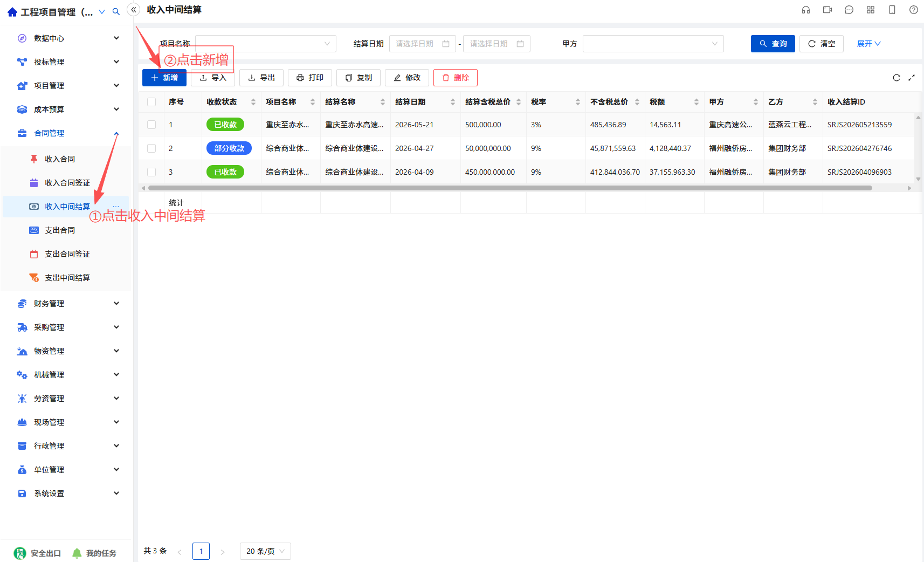Check the row 3 checkbox for 2026-04-09
Image resolution: width=924 pixels, height=562 pixels.
pyautogui.click(x=151, y=172)
